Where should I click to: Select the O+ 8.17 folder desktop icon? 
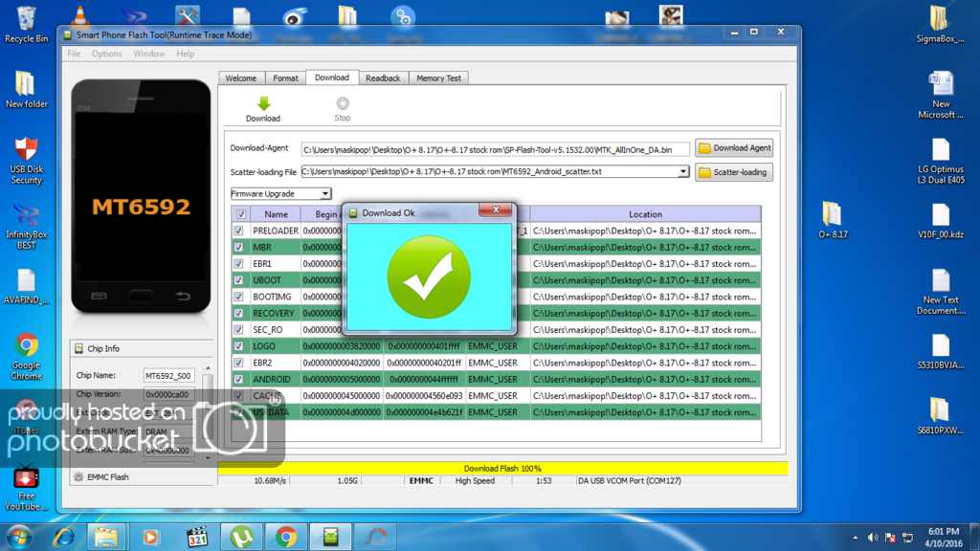[x=833, y=220]
